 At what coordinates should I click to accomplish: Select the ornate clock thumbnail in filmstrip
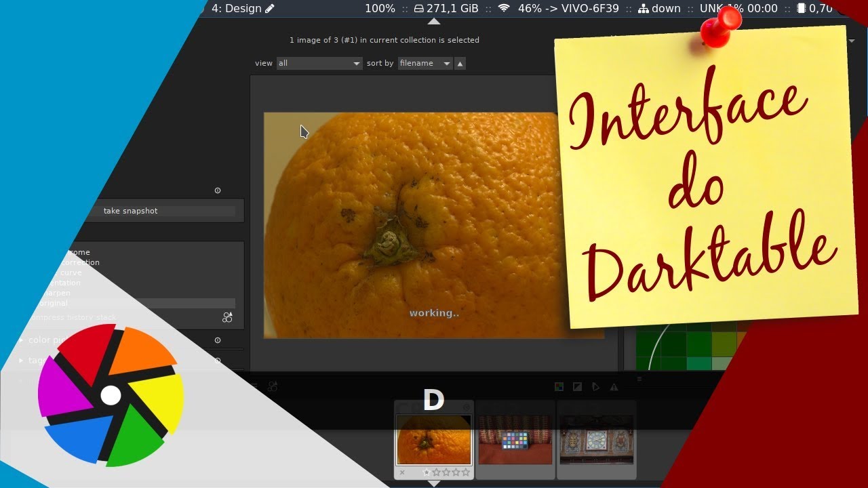click(597, 439)
